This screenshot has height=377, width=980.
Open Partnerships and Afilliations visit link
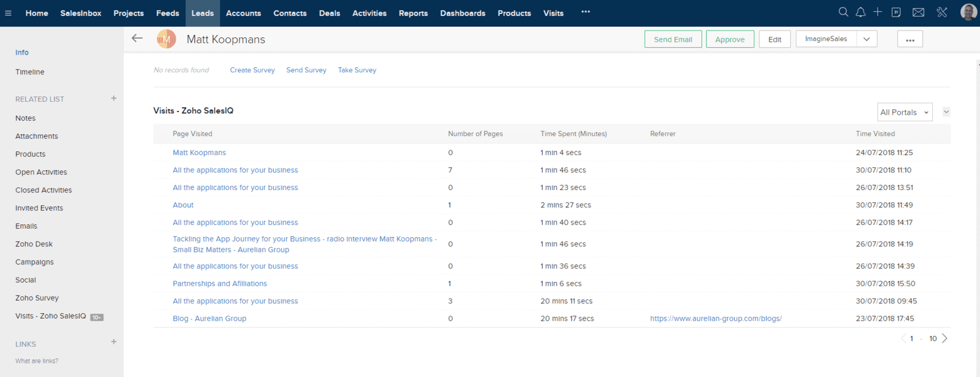click(220, 284)
